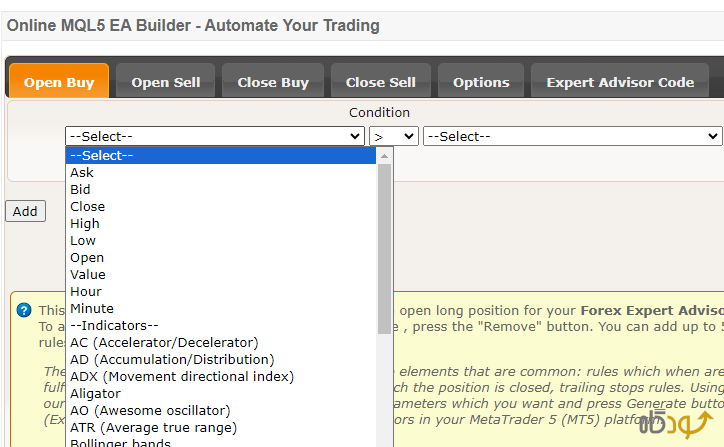724x447 pixels.
Task: Select the Hour option
Action: click(x=86, y=292)
